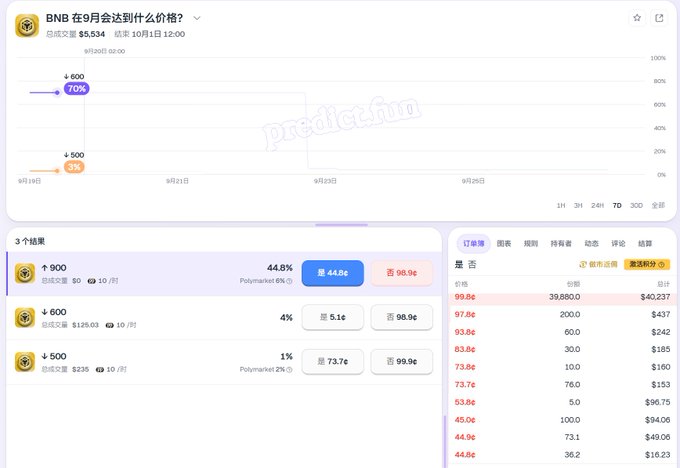Buy 是 at 44.8¢ for ↑900

click(333, 273)
